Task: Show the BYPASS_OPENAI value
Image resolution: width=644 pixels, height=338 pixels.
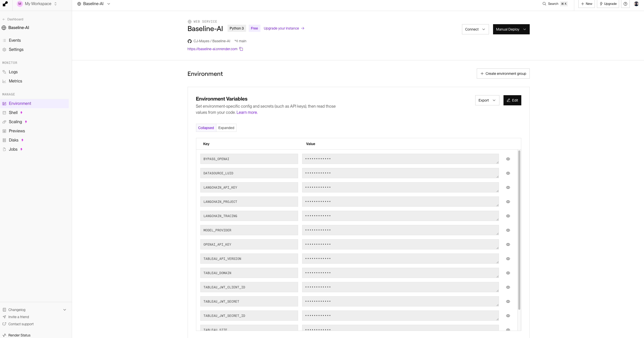Action: point(508,159)
